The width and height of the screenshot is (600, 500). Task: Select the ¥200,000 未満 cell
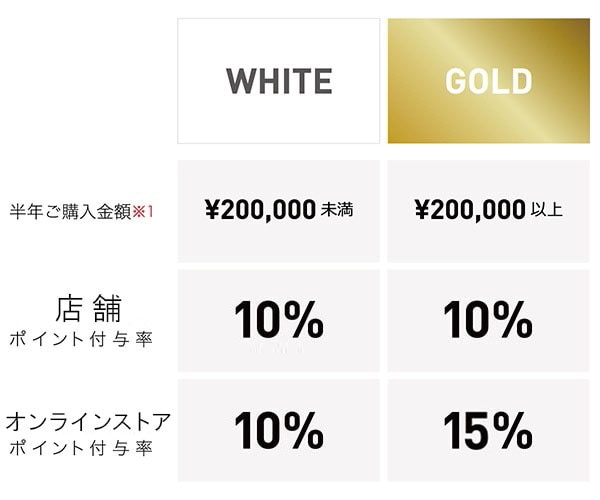coord(279,211)
